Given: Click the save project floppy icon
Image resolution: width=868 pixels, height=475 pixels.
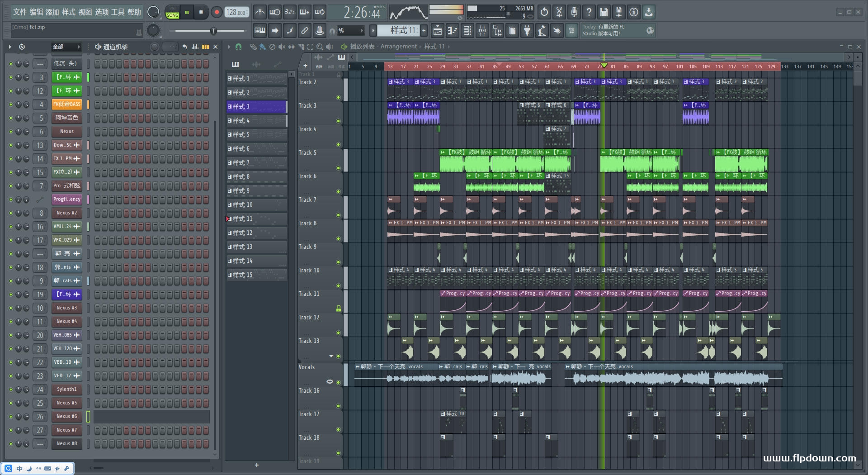Looking at the screenshot, I should click(604, 12).
